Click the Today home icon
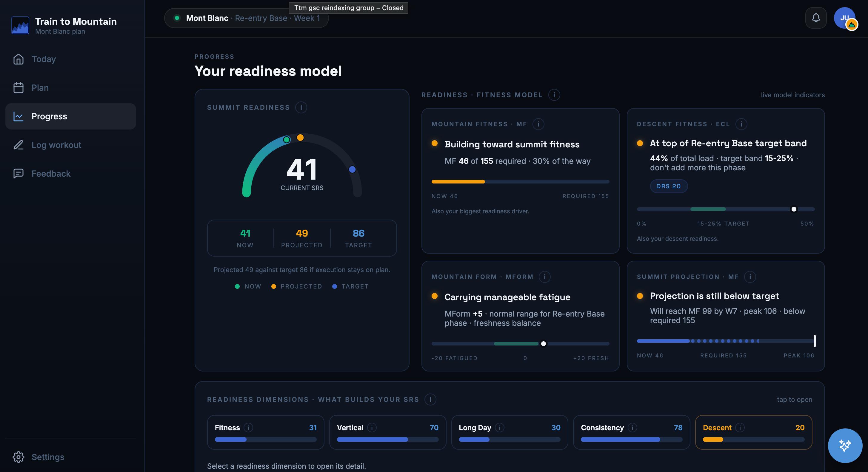The width and height of the screenshot is (868, 472). [x=19, y=59]
